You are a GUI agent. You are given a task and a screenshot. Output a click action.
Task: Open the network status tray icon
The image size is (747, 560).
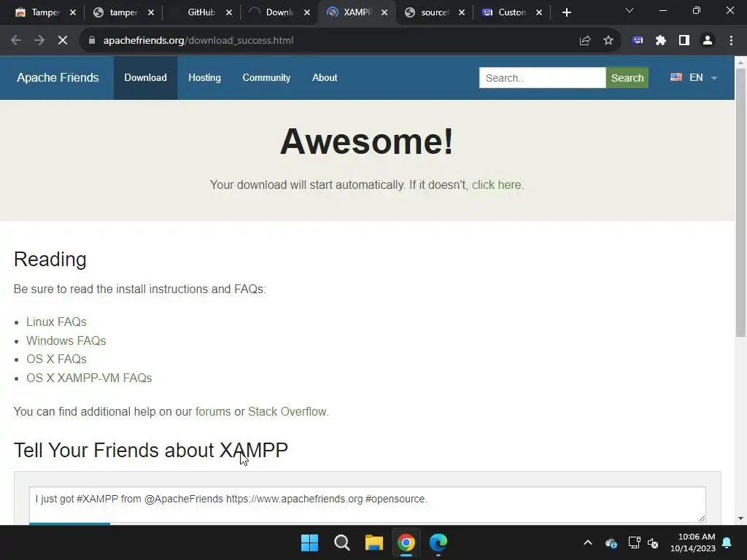pos(634,542)
